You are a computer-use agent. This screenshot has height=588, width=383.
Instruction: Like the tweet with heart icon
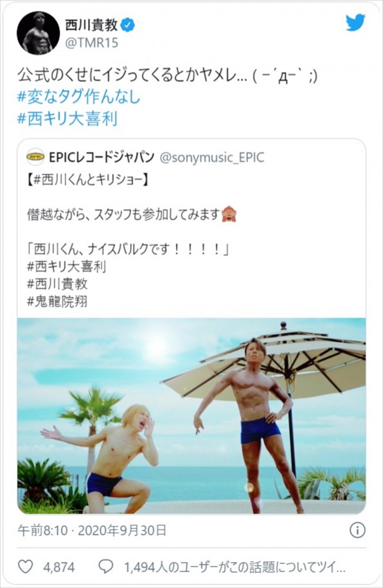click(25, 566)
